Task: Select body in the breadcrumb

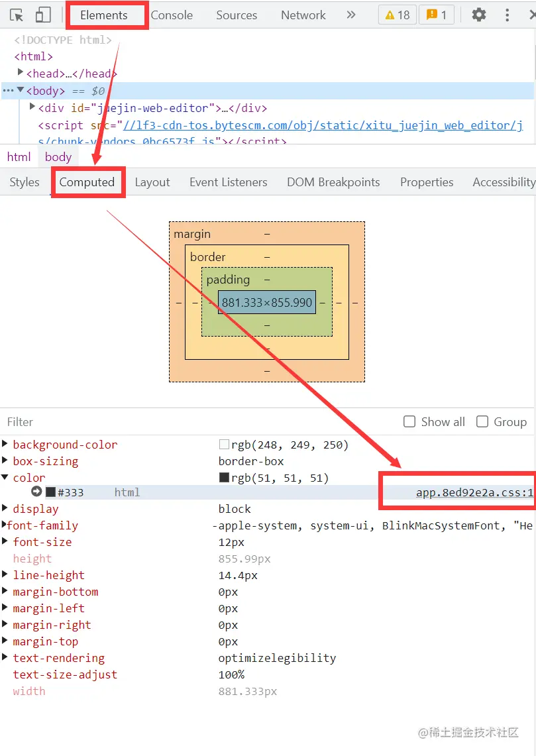Action: click(58, 156)
